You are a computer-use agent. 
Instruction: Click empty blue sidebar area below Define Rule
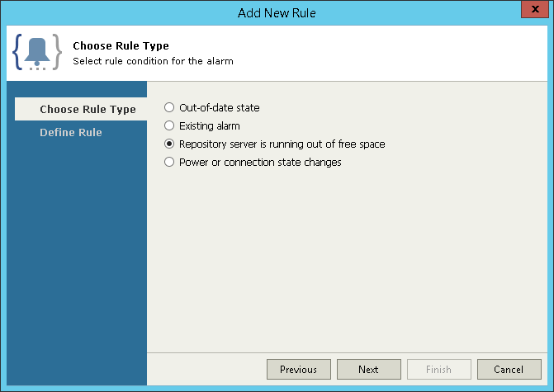80,264
